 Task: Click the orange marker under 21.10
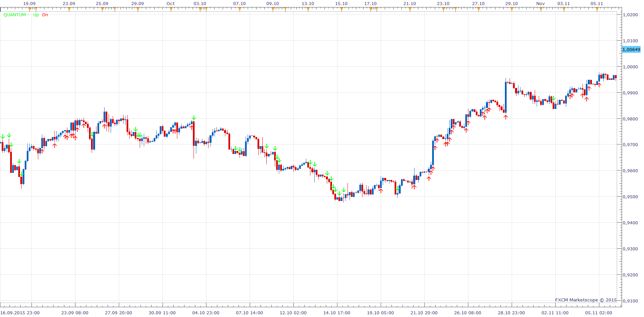pos(410,9)
